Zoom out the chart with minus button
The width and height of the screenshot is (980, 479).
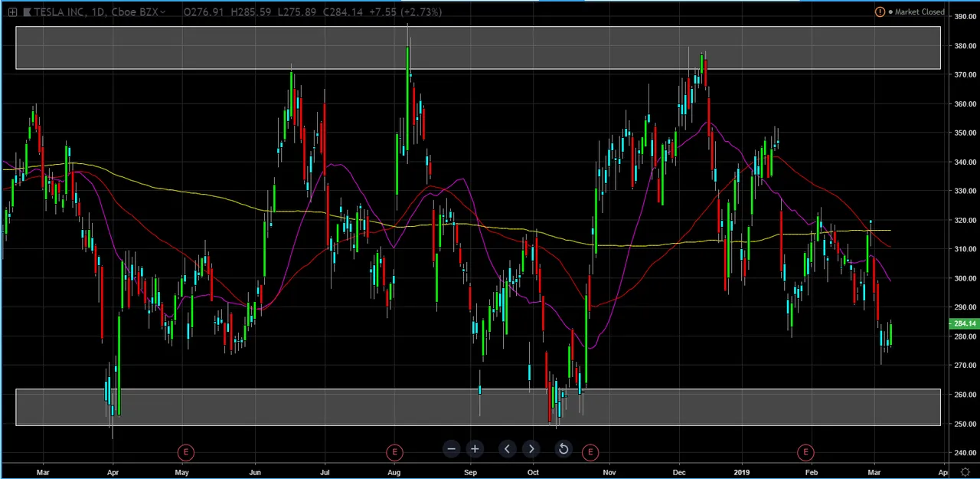pyautogui.click(x=451, y=449)
